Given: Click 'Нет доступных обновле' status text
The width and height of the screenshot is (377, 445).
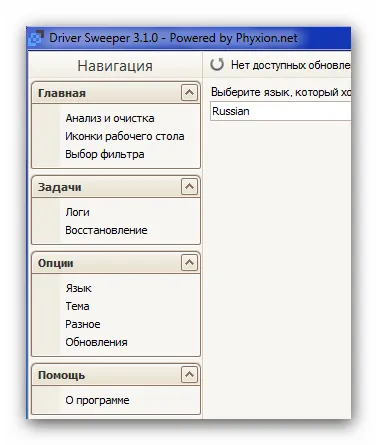Looking at the screenshot, I should [x=290, y=65].
